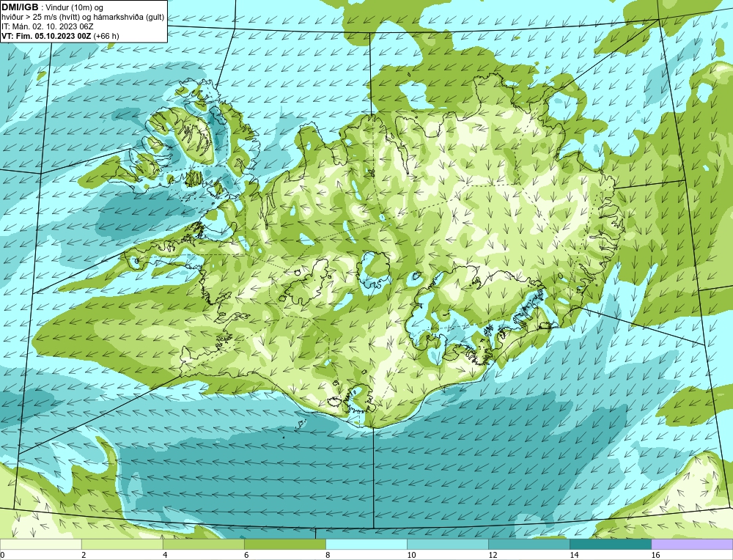The image size is (733, 560).
Task: Click the legend tick label '10'
Action: (x=411, y=555)
